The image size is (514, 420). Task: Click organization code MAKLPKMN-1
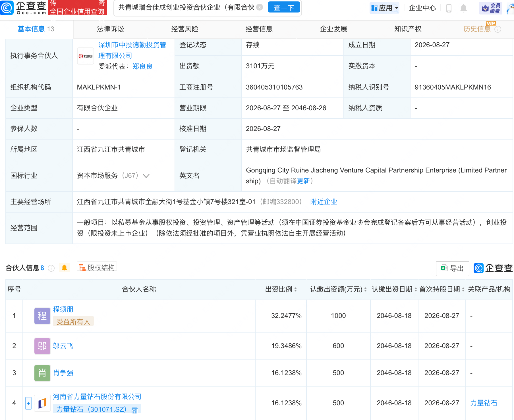(x=99, y=87)
